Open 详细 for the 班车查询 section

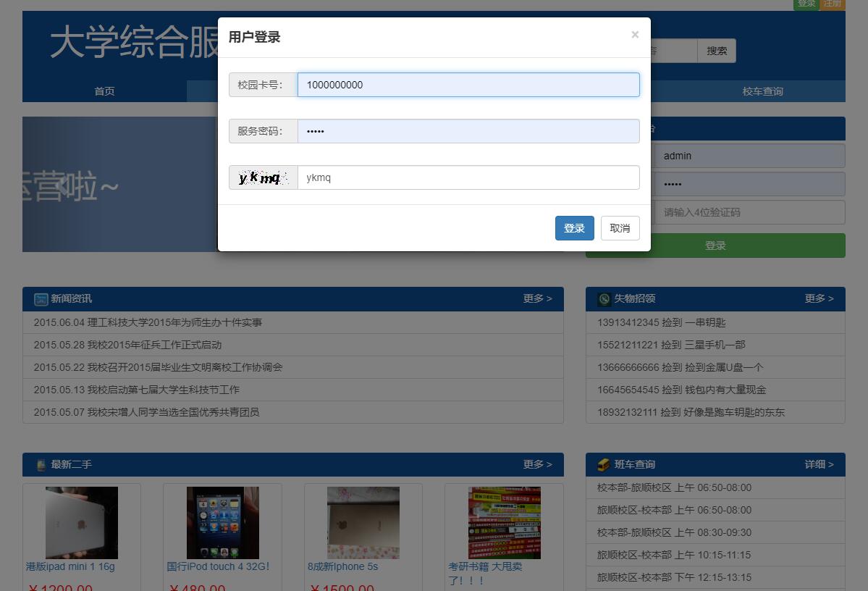(817, 464)
